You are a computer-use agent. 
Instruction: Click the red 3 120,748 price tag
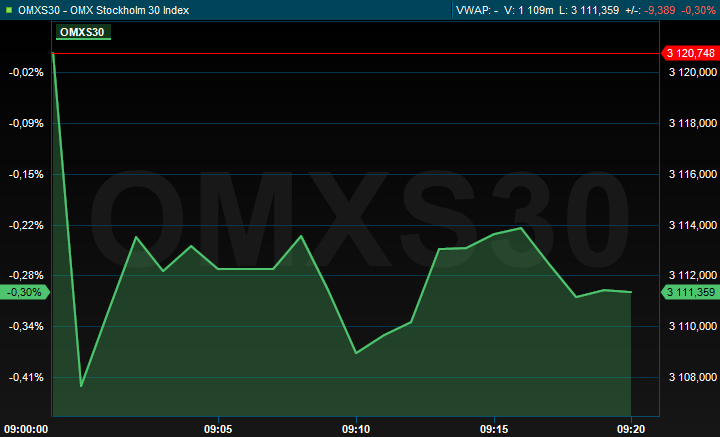tap(690, 53)
